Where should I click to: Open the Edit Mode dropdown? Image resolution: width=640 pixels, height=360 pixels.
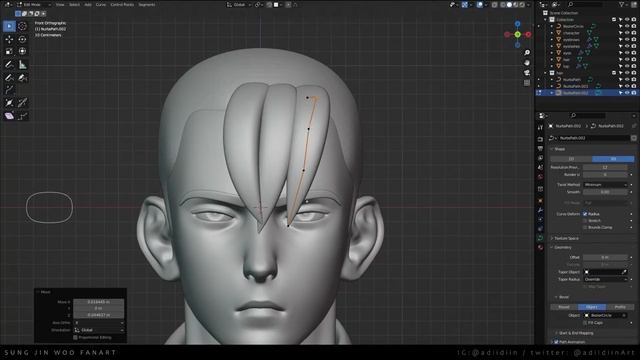coord(33,4)
